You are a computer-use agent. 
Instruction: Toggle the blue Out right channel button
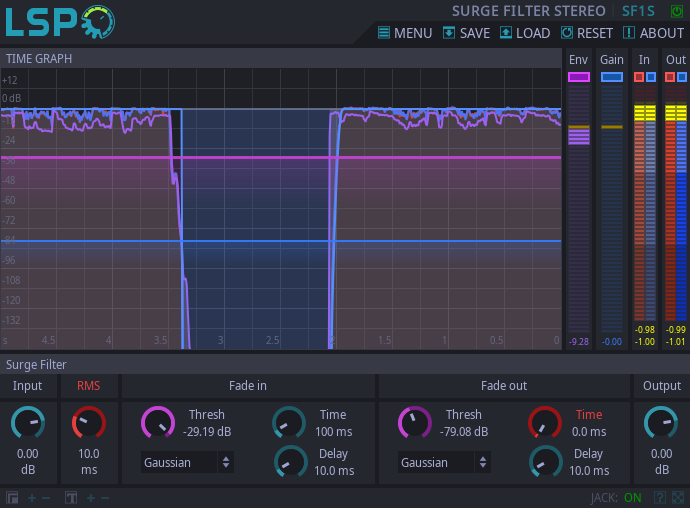[682, 77]
